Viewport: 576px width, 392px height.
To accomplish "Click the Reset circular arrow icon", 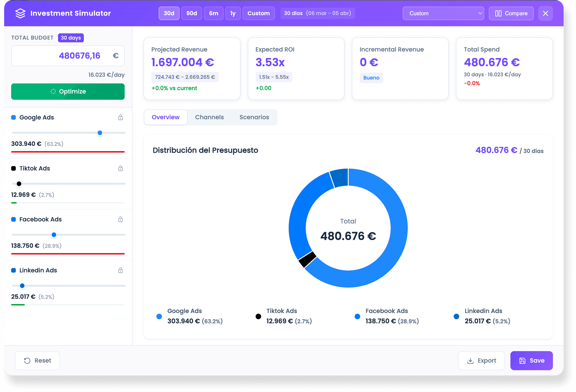I will 27,361.
